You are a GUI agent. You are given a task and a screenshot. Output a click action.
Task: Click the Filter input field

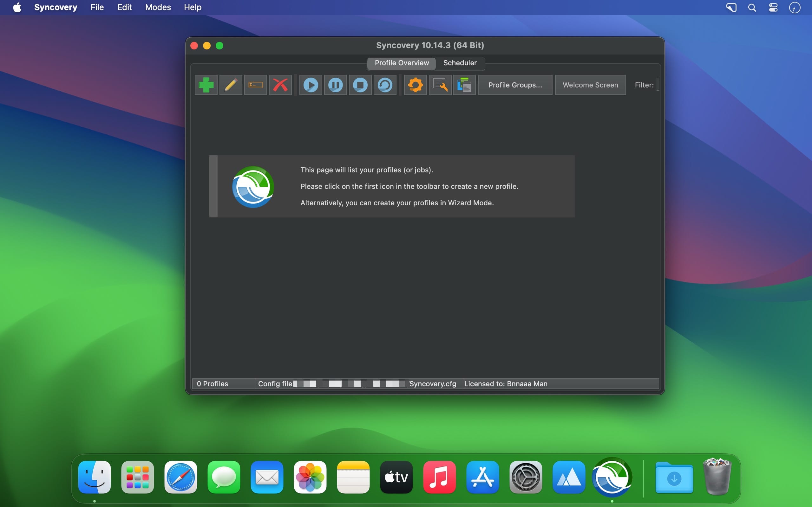[x=658, y=85]
